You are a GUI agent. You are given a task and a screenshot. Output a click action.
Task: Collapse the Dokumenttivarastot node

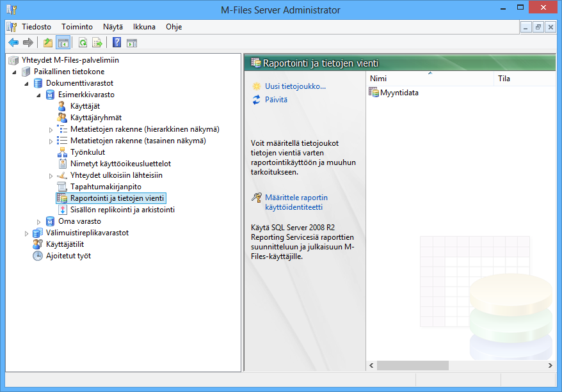26,84
